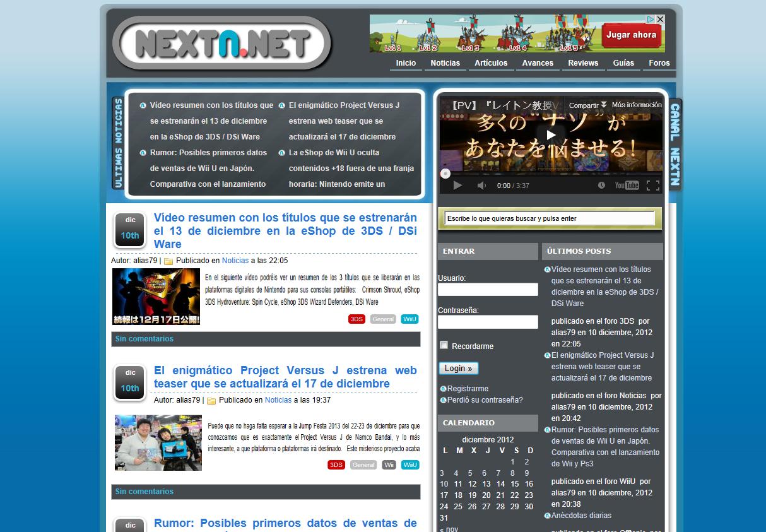The height and width of the screenshot is (532, 766).
Task: Select the WiiU tag on first article
Action: click(410, 319)
